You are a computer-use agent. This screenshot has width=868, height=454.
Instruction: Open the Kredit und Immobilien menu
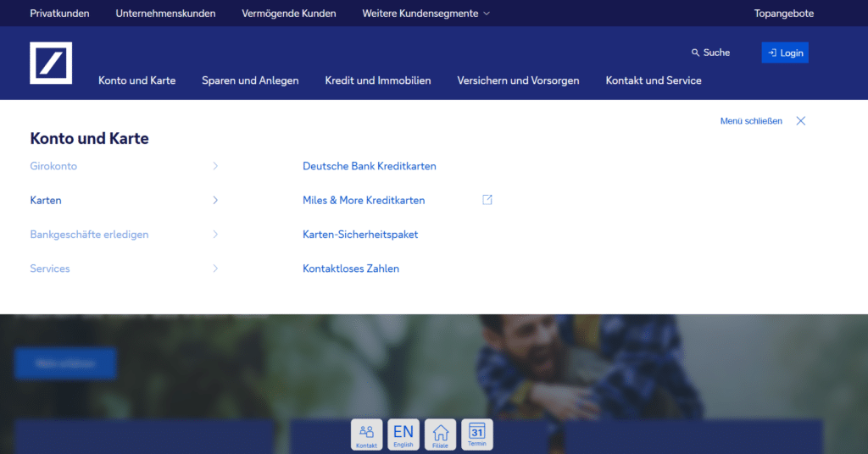(378, 80)
